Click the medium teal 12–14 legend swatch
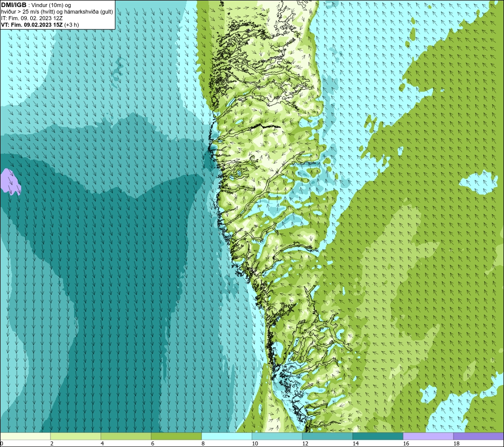This screenshot has width=504, height=447. pyautogui.click(x=328, y=436)
